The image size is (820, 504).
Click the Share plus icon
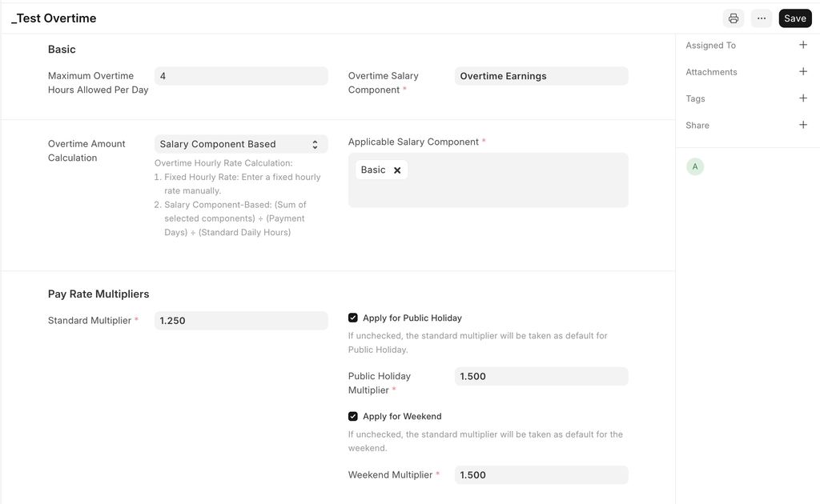pyautogui.click(x=803, y=125)
